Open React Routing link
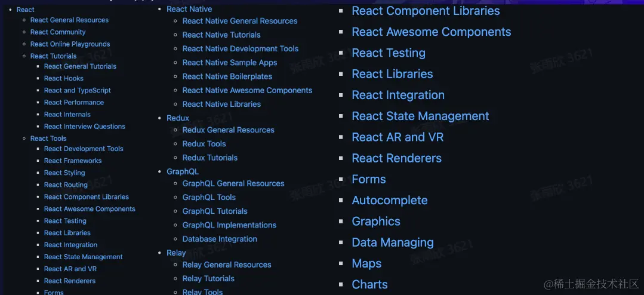The image size is (644, 295). (66, 185)
